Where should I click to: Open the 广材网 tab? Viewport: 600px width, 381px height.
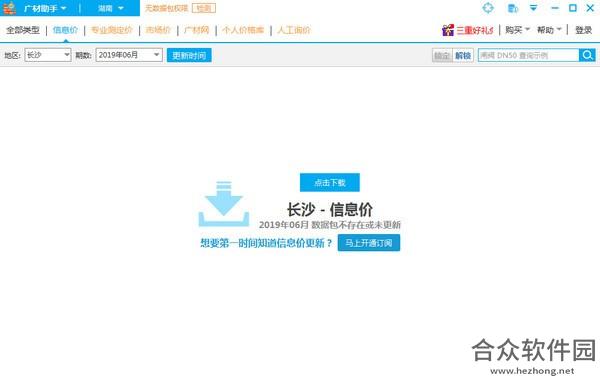(x=197, y=30)
